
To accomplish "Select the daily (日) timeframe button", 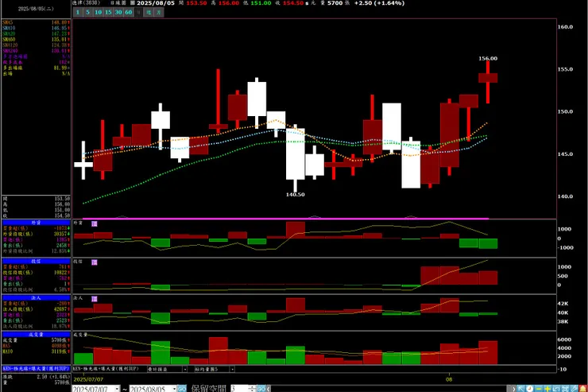I will point(138,13).
